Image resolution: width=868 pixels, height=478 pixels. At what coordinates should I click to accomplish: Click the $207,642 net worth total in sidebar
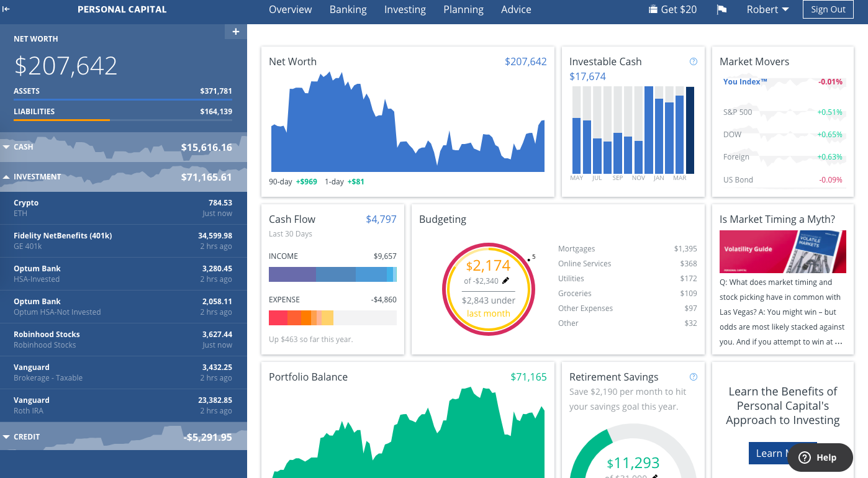pos(66,66)
